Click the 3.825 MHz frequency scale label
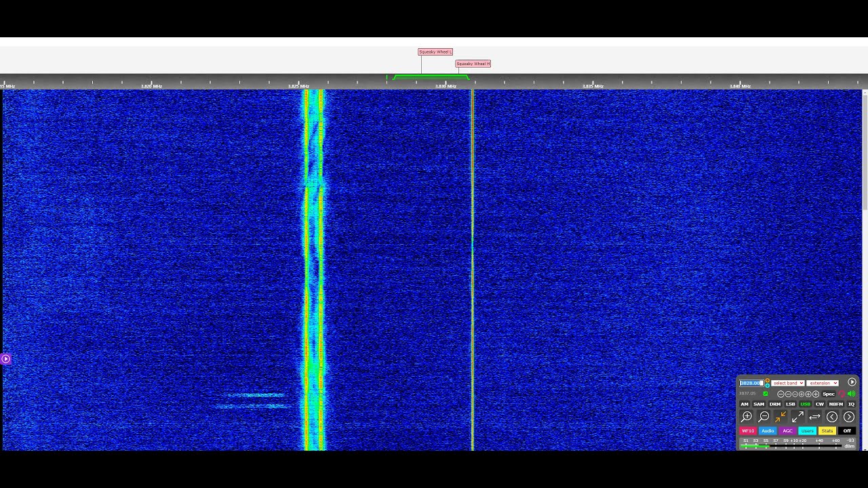 [298, 86]
